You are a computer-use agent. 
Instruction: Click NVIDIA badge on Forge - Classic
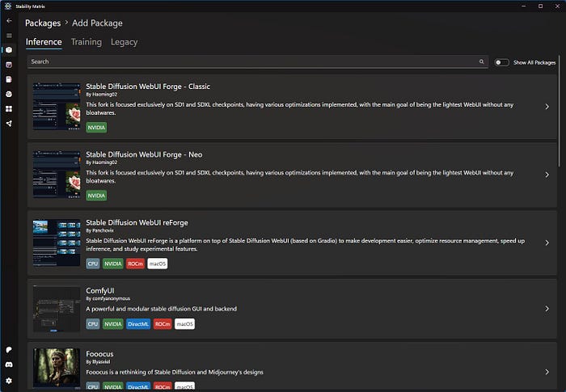(x=96, y=128)
